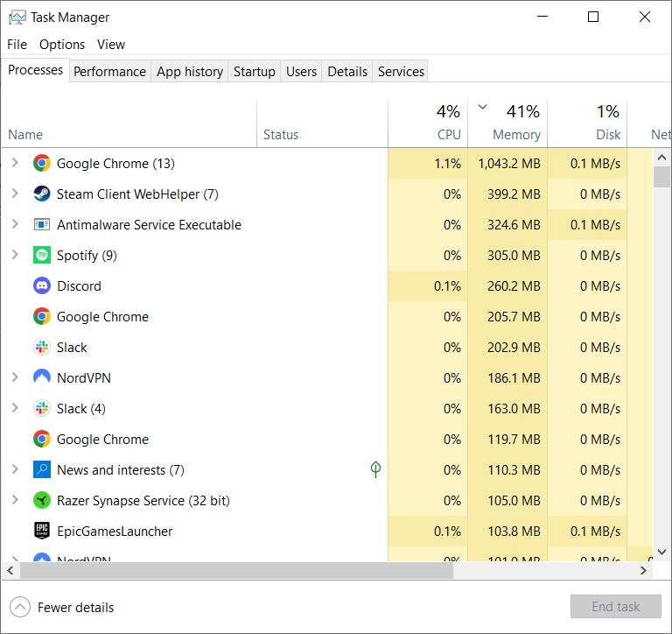Expand the Spotify (9) group
This screenshot has width=672, height=634.
coord(15,254)
